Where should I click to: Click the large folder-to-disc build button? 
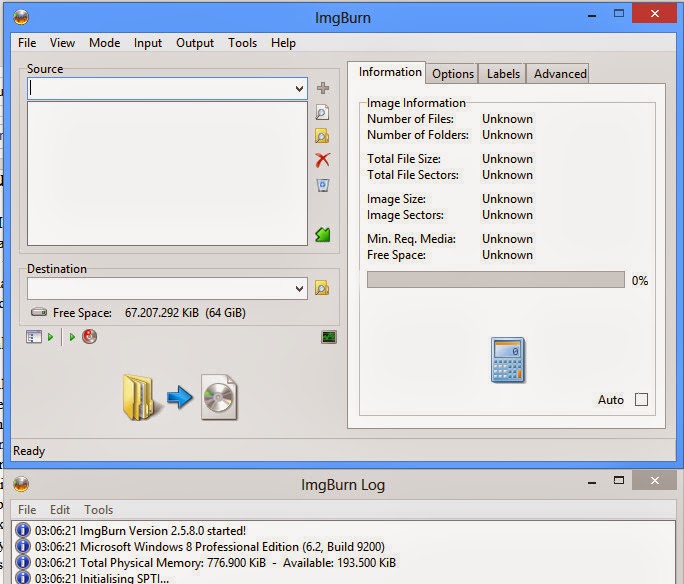180,397
